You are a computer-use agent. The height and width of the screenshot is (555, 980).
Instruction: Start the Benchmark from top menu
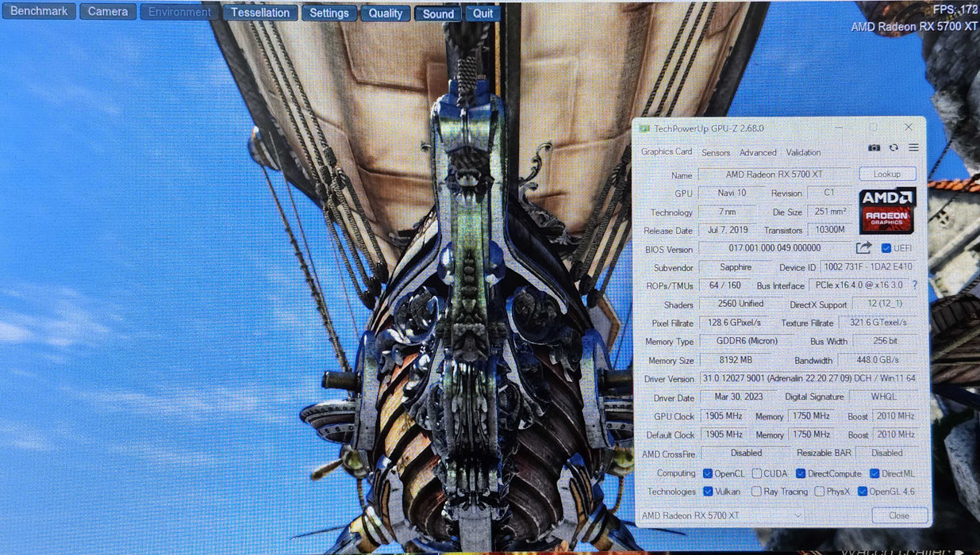pyautogui.click(x=38, y=12)
